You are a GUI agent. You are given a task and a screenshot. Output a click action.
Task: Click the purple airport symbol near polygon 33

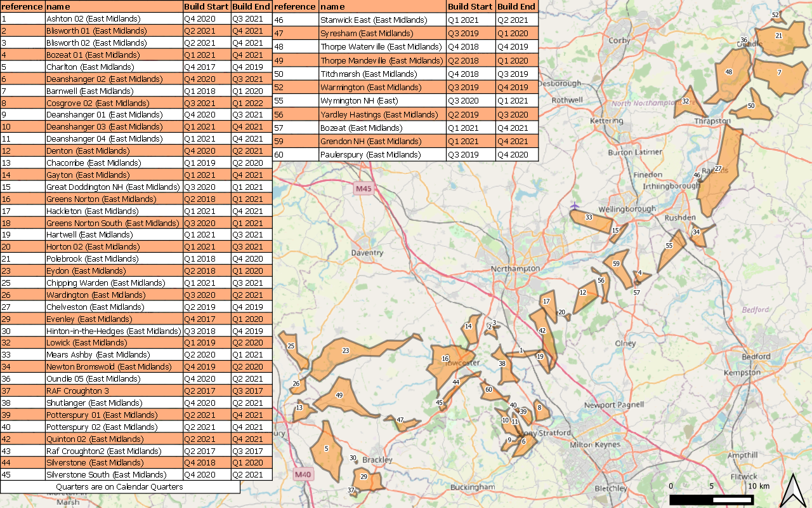coord(574,205)
